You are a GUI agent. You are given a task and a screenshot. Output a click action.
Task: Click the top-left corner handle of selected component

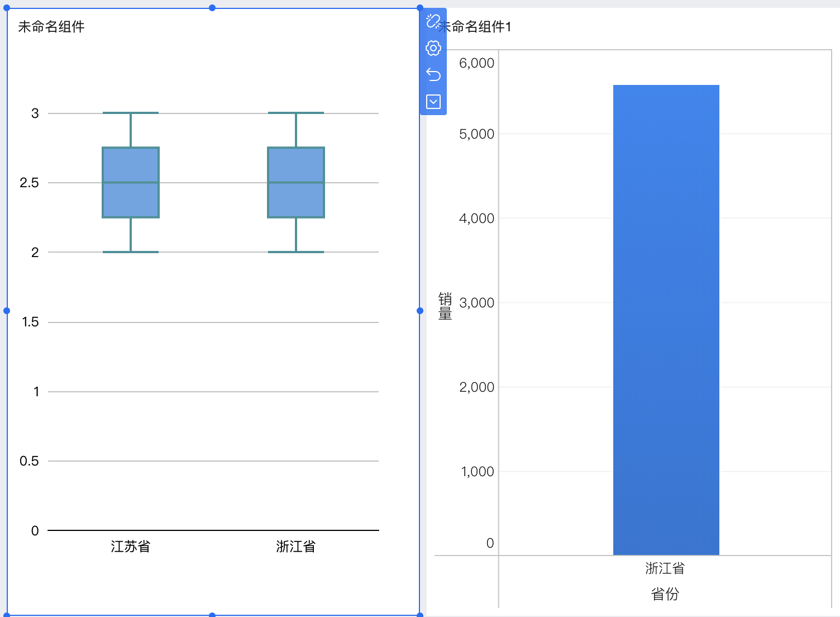7,8
